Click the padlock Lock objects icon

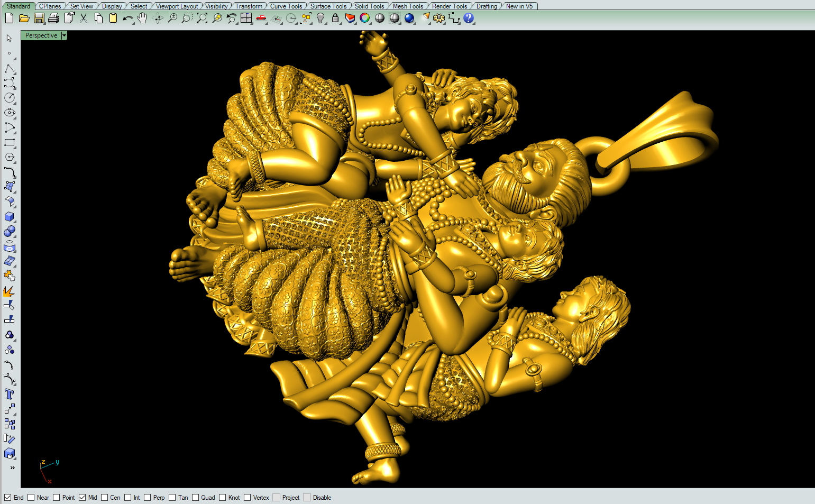(x=335, y=18)
